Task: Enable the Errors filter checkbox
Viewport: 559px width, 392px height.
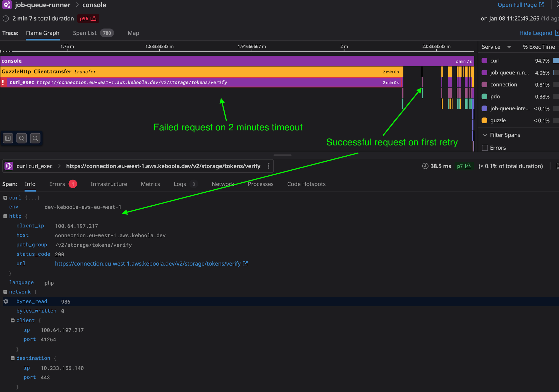Action: [x=485, y=148]
